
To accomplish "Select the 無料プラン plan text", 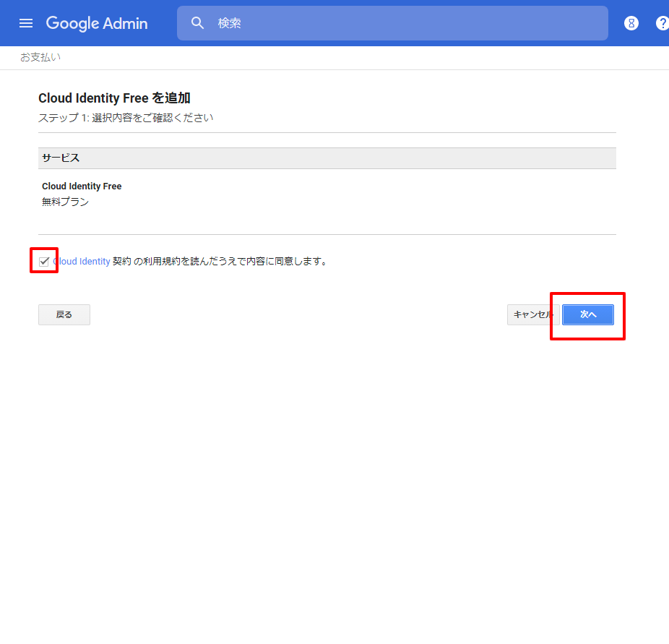I will click(65, 202).
